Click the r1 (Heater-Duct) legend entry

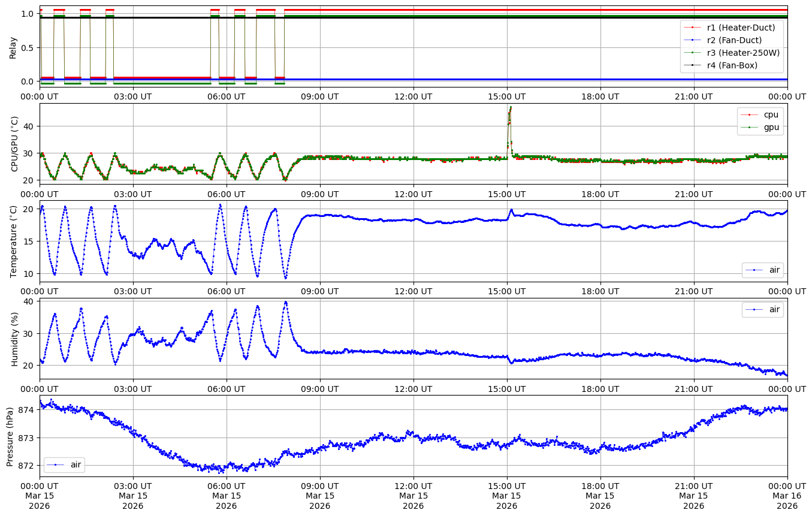coord(741,27)
